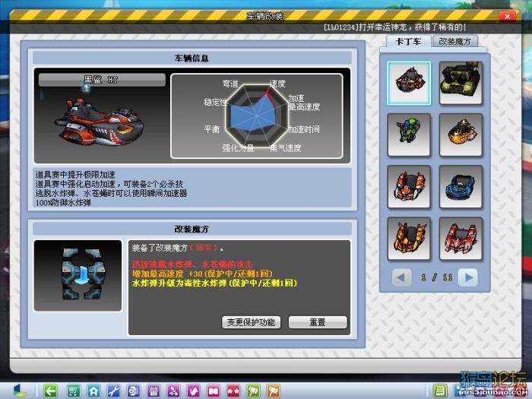Open the pink open-book icon
This screenshot has width=532, height=399.
[x=214, y=391]
